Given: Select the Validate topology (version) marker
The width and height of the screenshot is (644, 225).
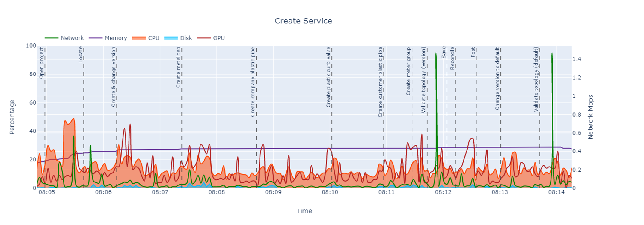Looking at the screenshot, I should point(424,80).
